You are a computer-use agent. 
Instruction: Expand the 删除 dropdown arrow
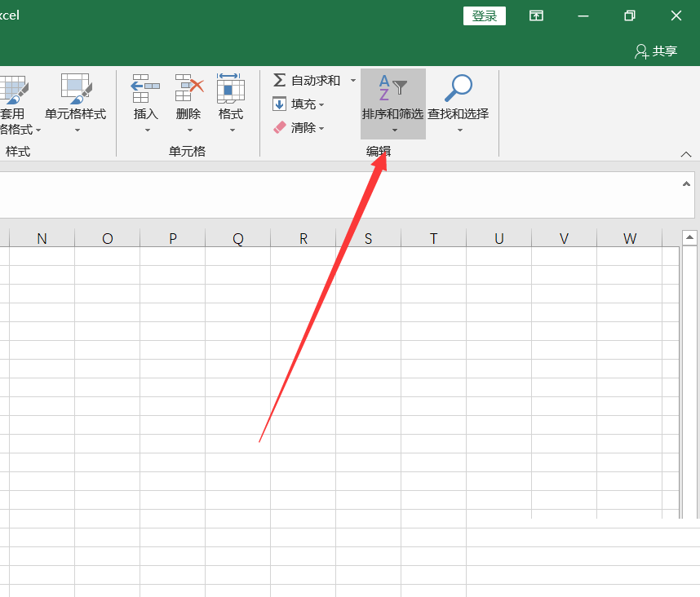[x=190, y=130]
